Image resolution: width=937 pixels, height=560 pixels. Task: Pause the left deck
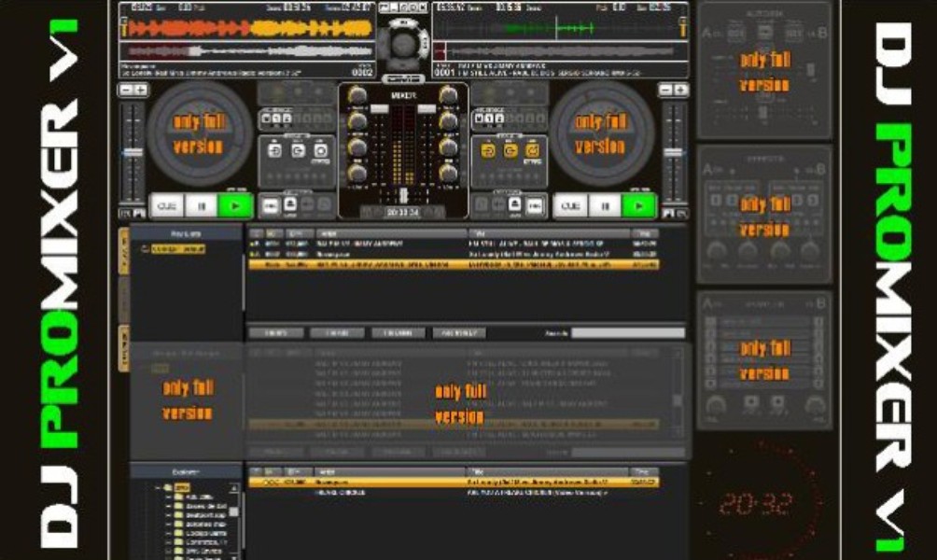coord(202,206)
